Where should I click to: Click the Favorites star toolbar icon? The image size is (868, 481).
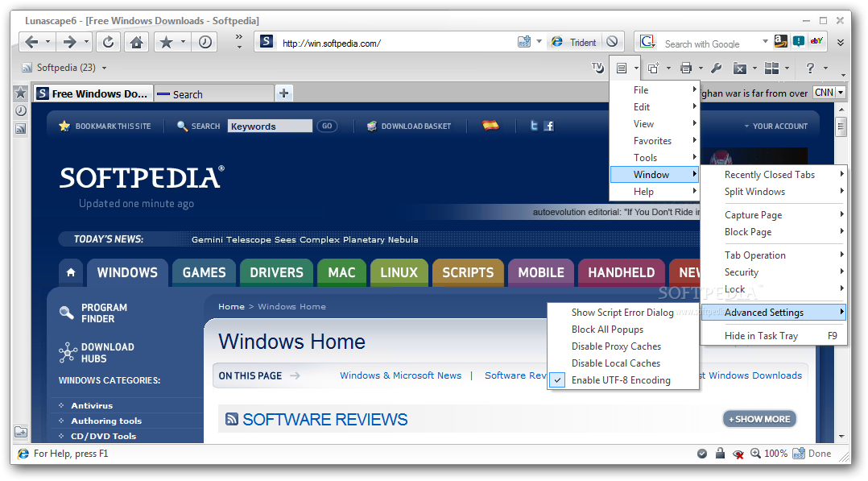pos(166,42)
